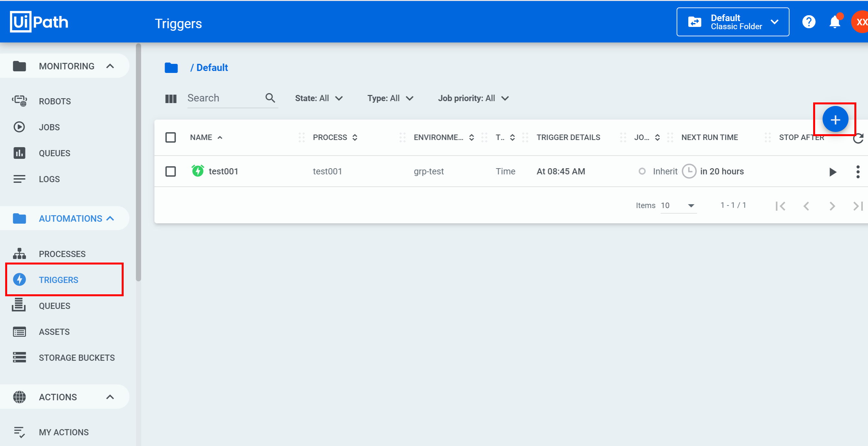Open Processes in the sidebar

[62, 254]
